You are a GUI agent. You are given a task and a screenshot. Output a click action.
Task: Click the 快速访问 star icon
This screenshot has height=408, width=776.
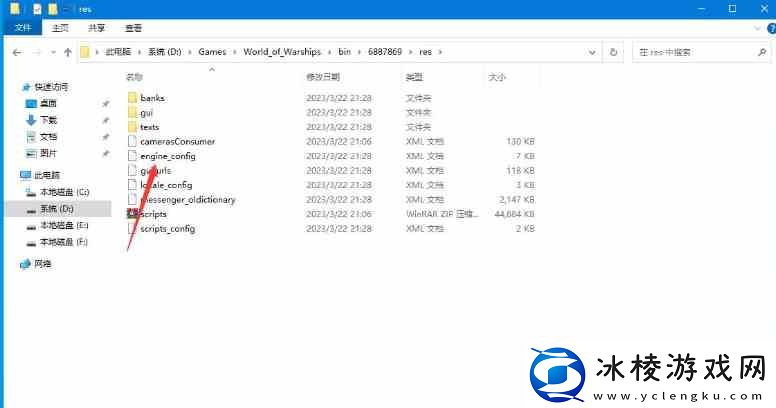tap(26, 87)
